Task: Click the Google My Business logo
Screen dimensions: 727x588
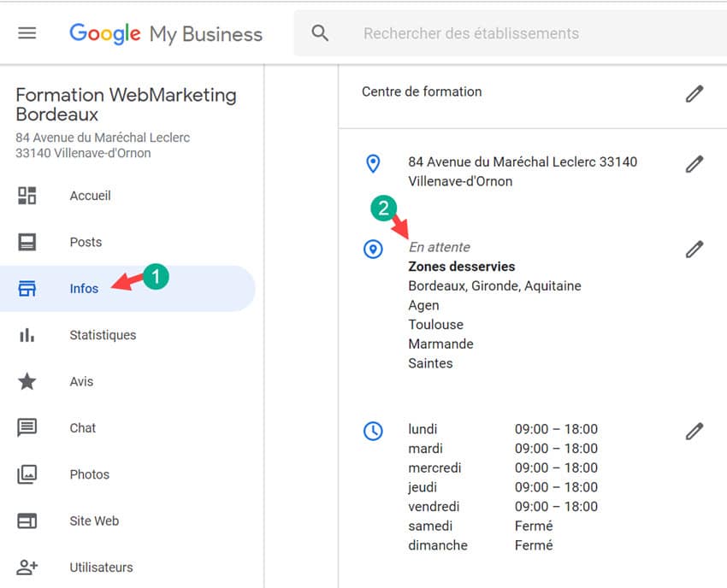Action: click(166, 33)
